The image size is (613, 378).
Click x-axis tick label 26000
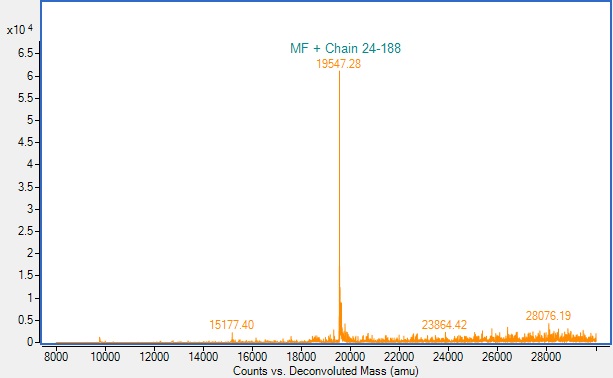[x=497, y=357]
